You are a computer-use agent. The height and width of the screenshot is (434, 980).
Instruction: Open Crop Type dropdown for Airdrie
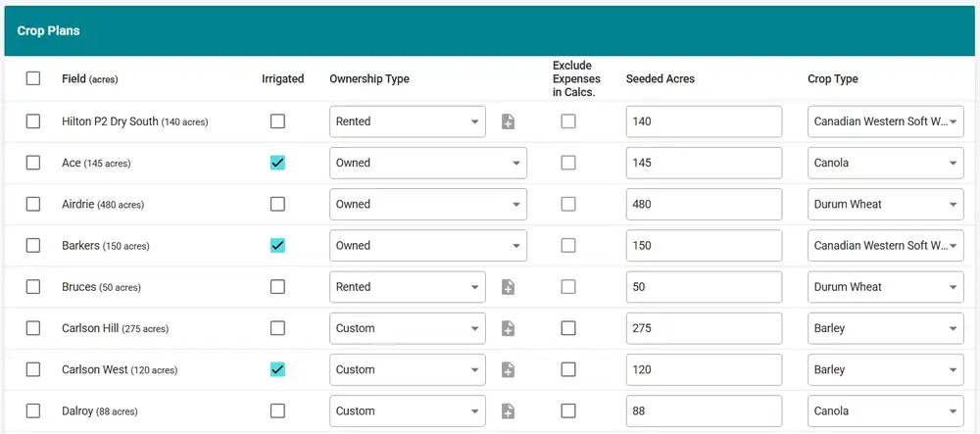(x=886, y=204)
